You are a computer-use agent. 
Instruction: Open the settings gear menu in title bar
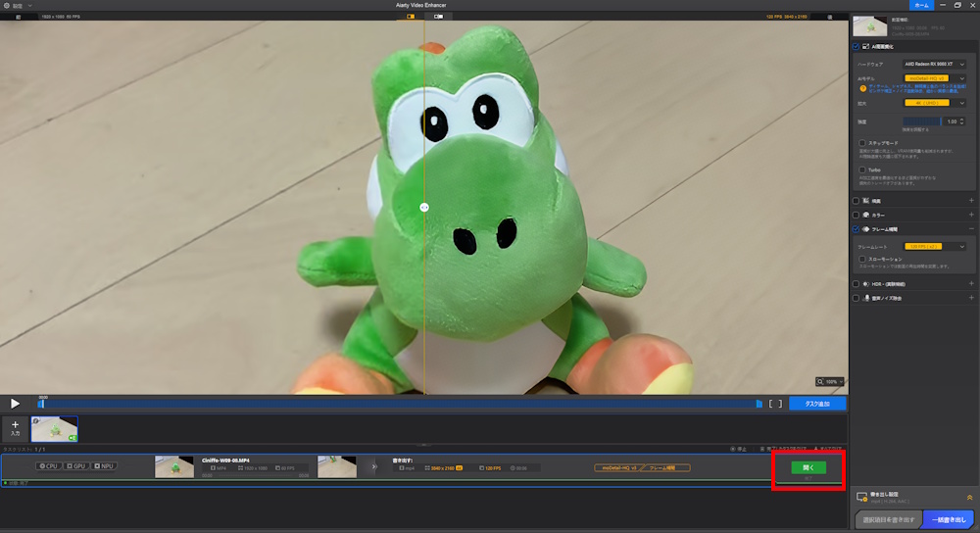[7, 6]
